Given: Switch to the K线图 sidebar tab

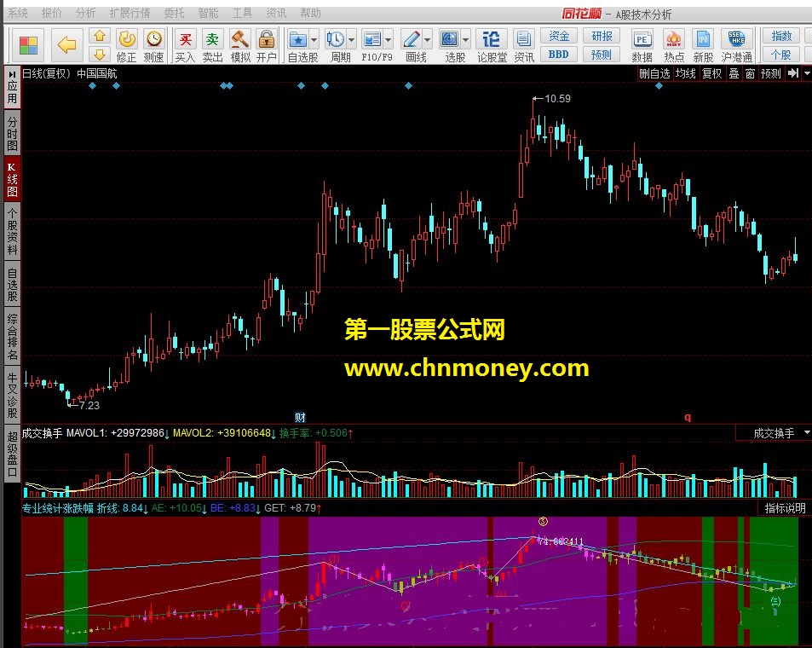Looking at the screenshot, I should click(x=12, y=179).
